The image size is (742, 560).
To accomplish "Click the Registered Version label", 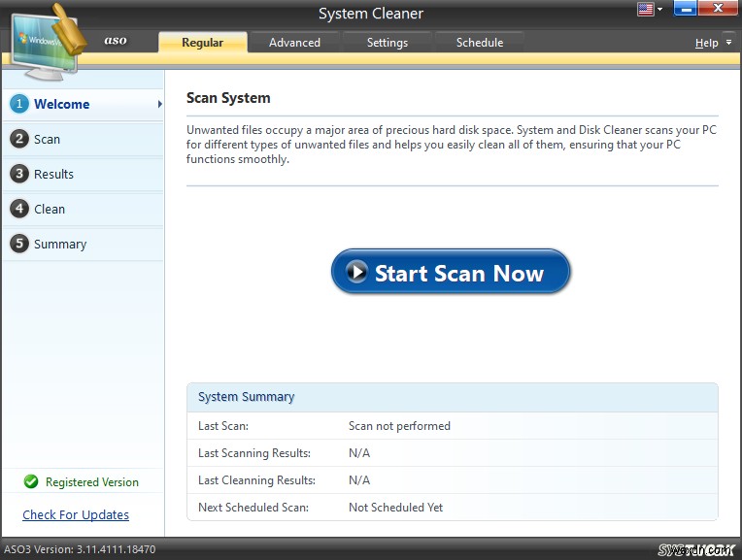I will click(x=92, y=482).
